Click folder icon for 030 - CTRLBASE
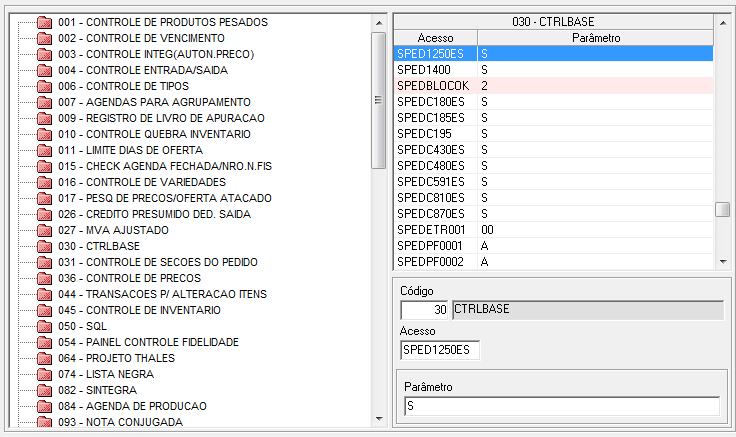 point(43,246)
